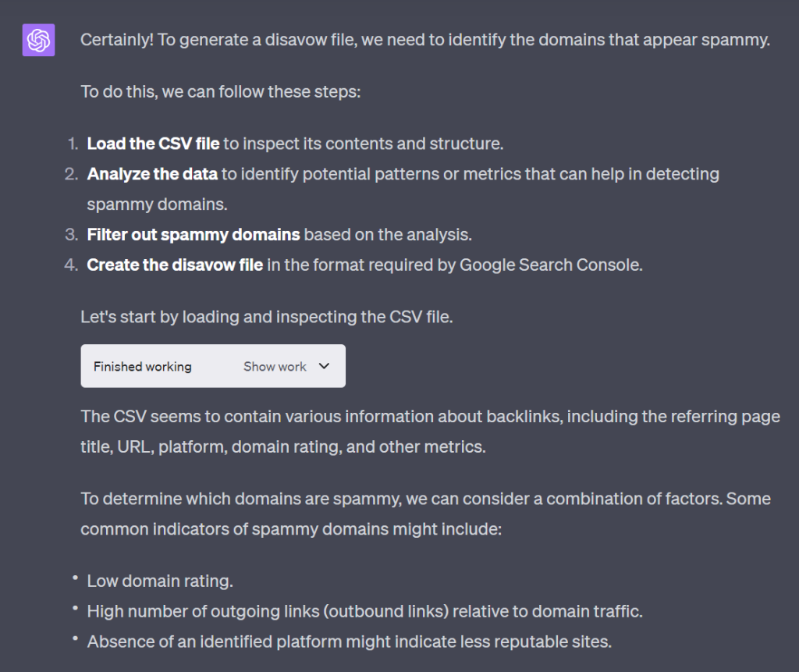This screenshot has height=672, width=799.
Task: Click 'To determine which domains are spammy' paragraph
Action: pos(425,514)
